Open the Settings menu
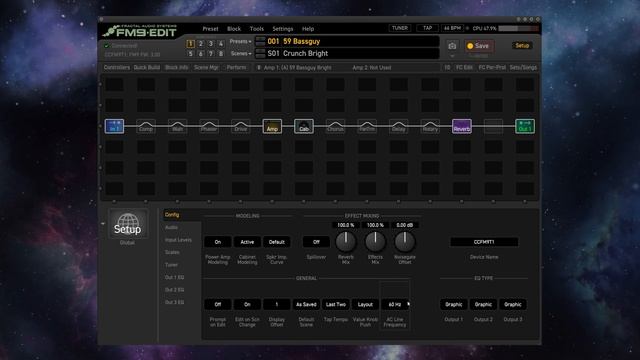Viewport: 640px width, 360px height. 283,29
